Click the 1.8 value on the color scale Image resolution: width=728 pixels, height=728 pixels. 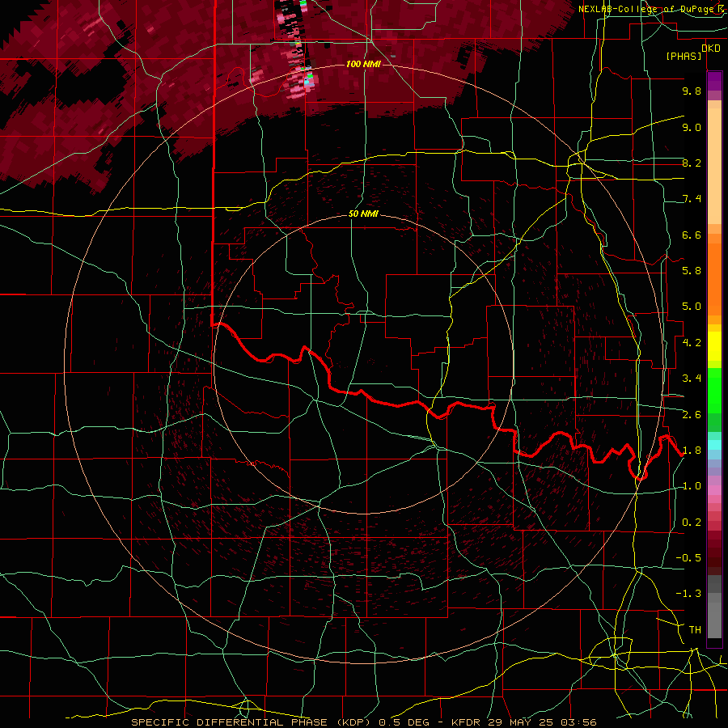coord(692,451)
